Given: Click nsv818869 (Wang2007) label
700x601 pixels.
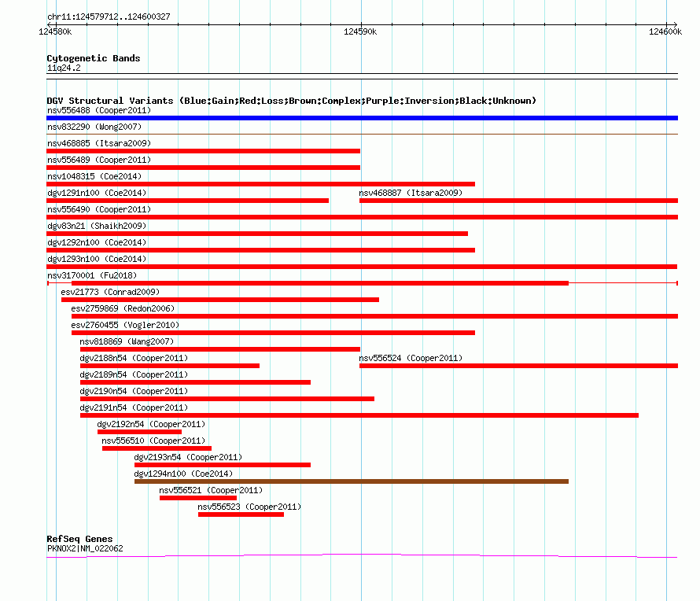Looking at the screenshot, I should [x=127, y=341].
